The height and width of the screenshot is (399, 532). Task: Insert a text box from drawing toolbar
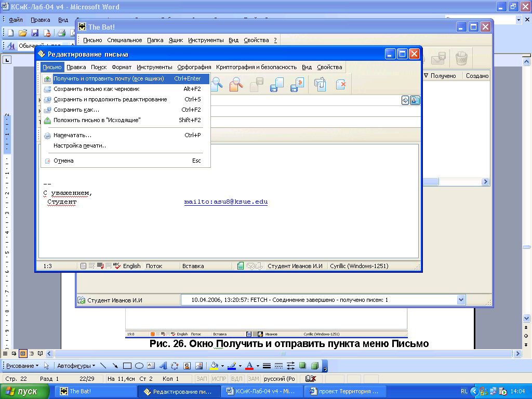(151, 366)
